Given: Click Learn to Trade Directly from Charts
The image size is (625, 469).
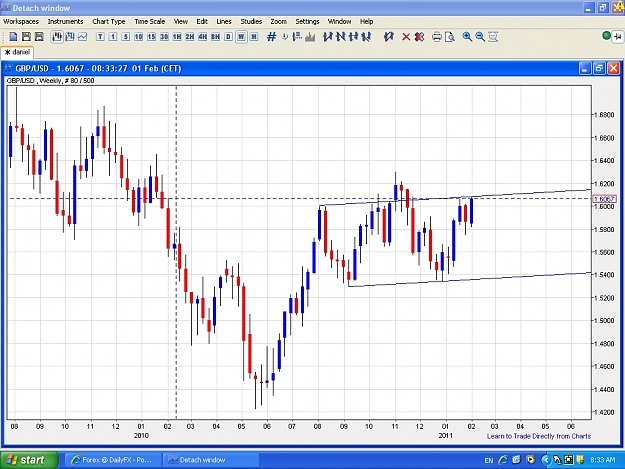Looking at the screenshot, I should [x=539, y=436].
